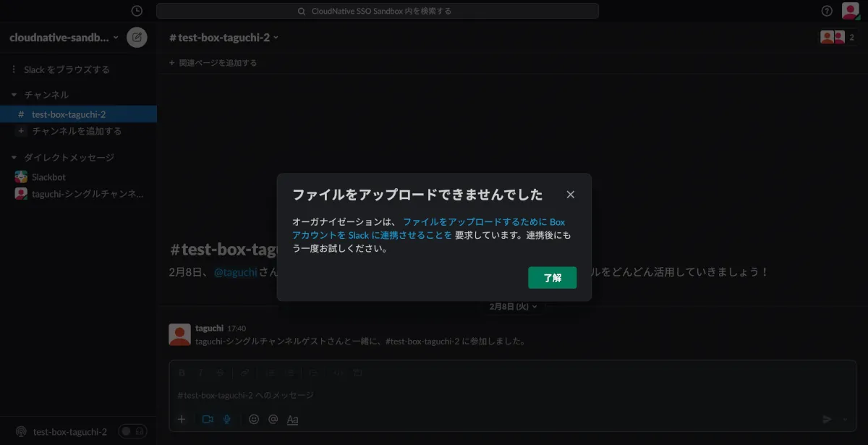
Task: Open the send options dropdown arrow
Action: point(846,419)
